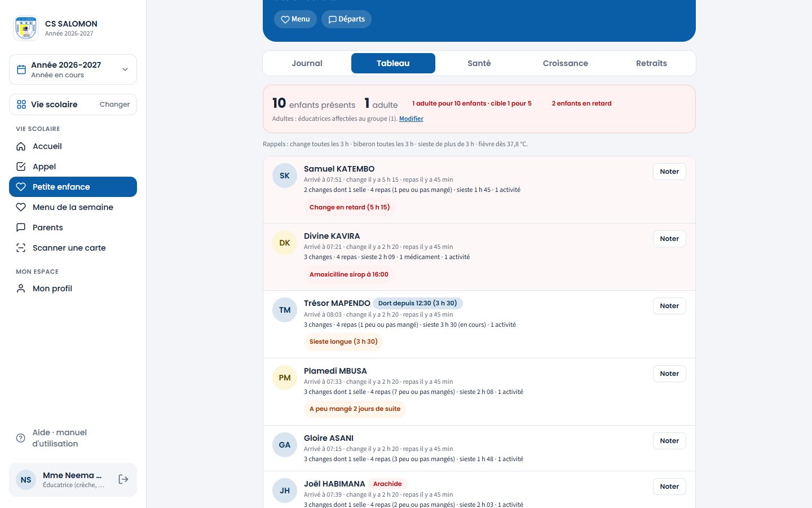Switch to the Santé tab
This screenshot has width=812, height=508.
click(479, 63)
